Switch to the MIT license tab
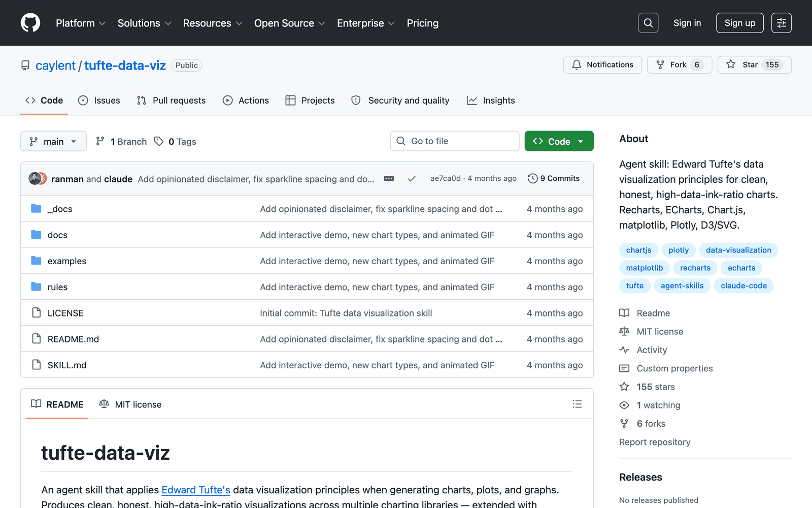 point(130,404)
